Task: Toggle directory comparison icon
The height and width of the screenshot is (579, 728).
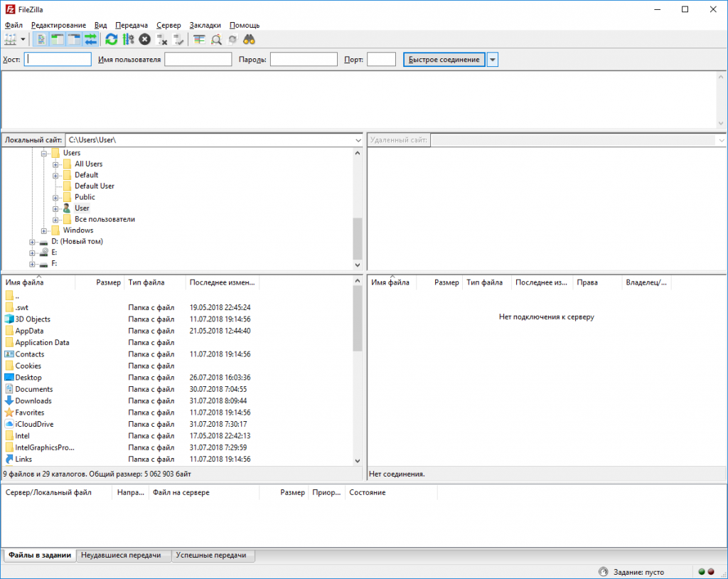Action: pos(216,40)
